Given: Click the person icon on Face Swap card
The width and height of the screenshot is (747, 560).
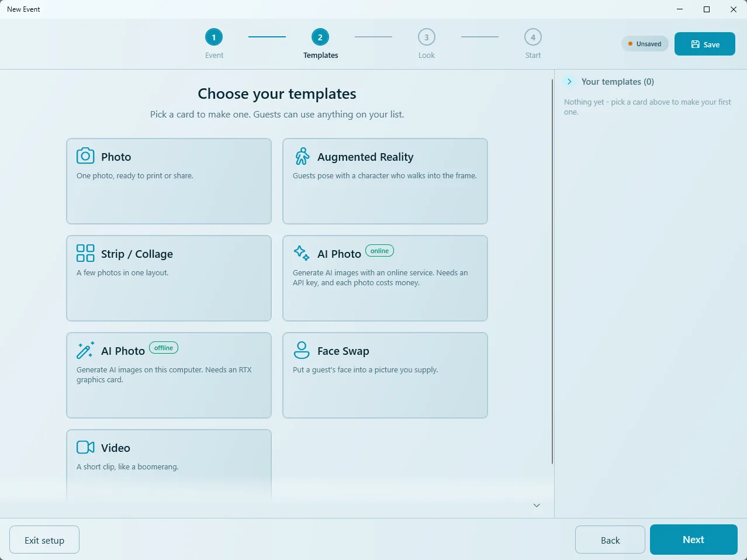Looking at the screenshot, I should coord(302,350).
